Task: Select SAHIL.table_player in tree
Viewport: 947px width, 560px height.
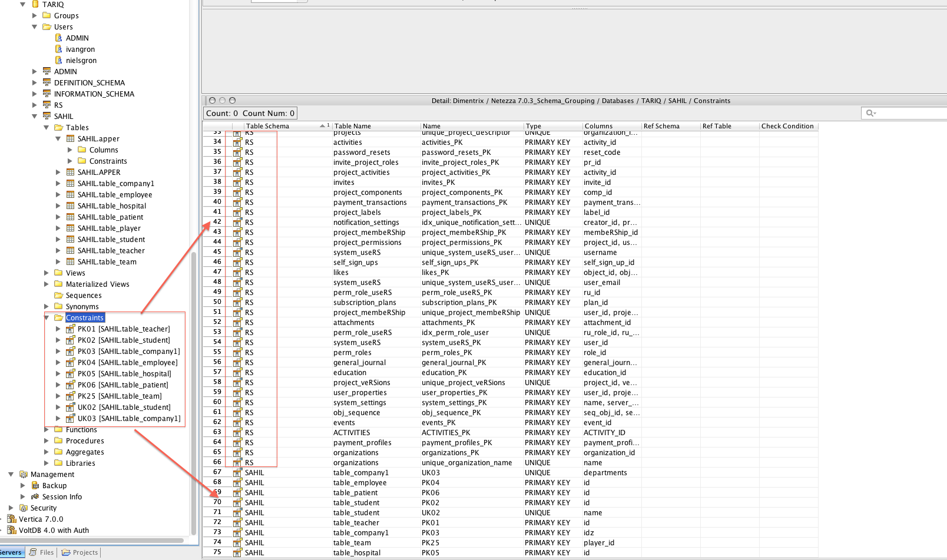Action: (109, 228)
